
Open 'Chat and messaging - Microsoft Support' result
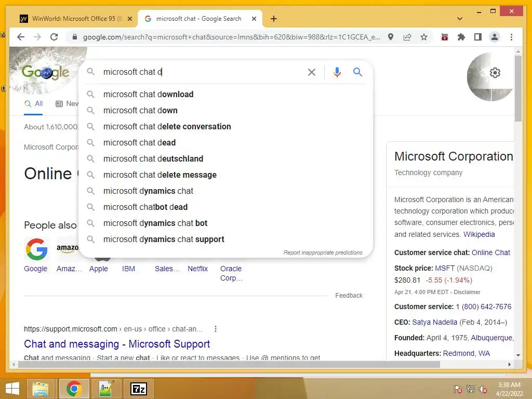(117, 344)
